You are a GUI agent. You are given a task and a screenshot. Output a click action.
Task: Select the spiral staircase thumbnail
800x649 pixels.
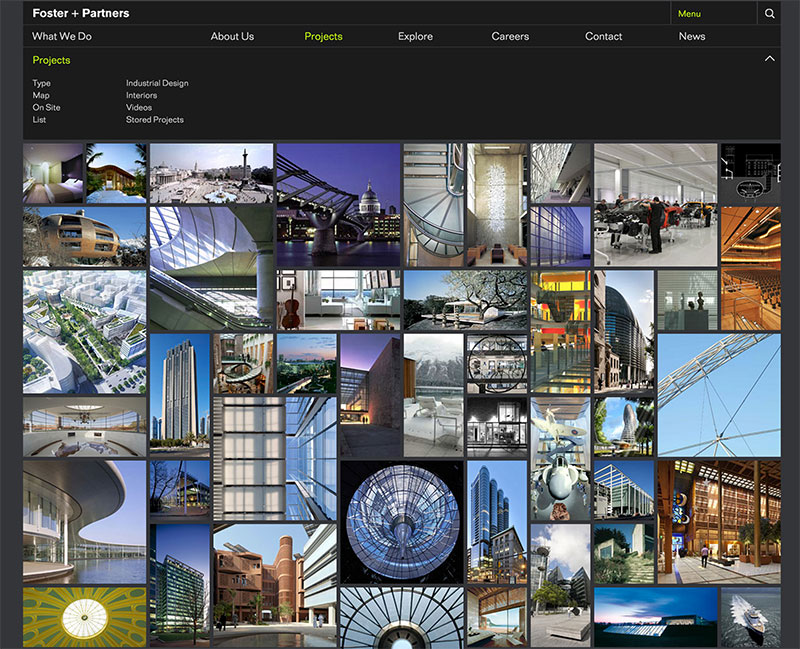(x=434, y=205)
